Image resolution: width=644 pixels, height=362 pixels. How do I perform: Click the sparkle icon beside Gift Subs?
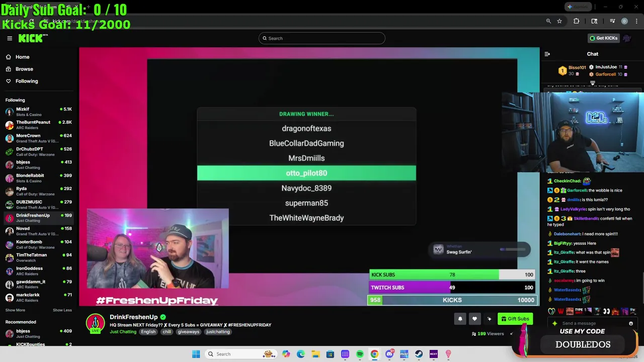coord(489,319)
